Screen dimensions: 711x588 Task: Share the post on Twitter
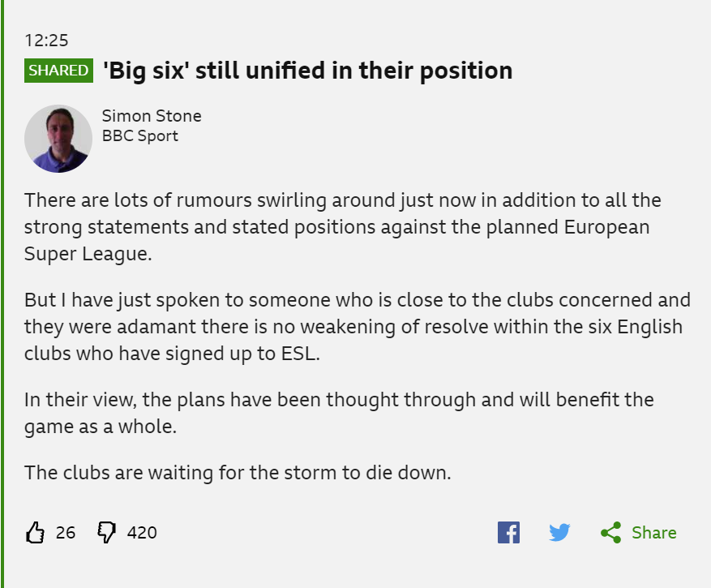[559, 532]
